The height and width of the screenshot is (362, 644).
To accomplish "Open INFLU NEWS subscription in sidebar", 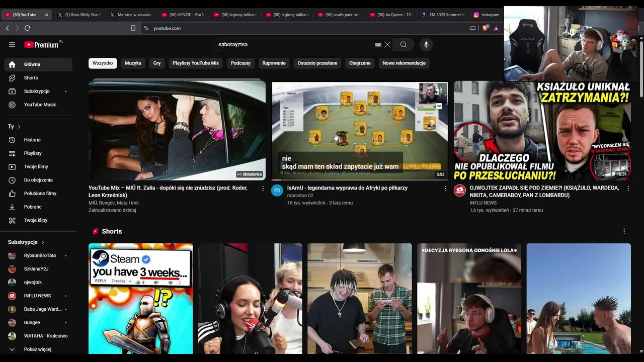I will (x=38, y=296).
